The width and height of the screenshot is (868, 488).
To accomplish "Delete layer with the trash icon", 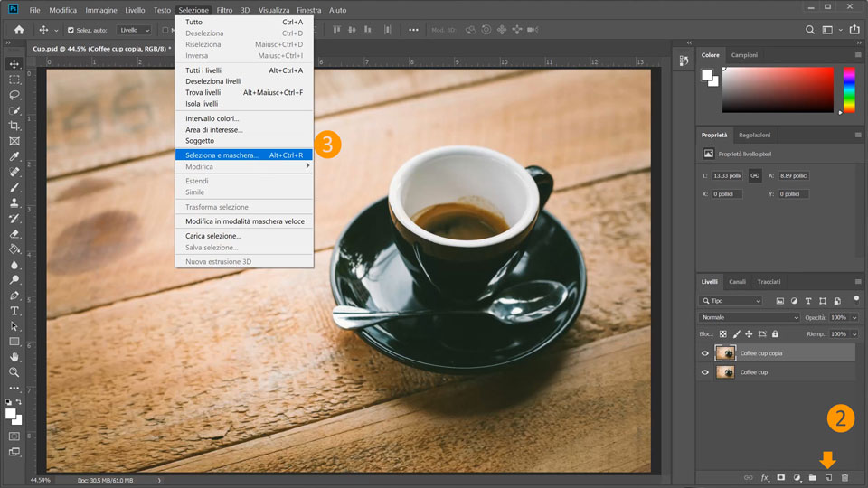I will 845,477.
